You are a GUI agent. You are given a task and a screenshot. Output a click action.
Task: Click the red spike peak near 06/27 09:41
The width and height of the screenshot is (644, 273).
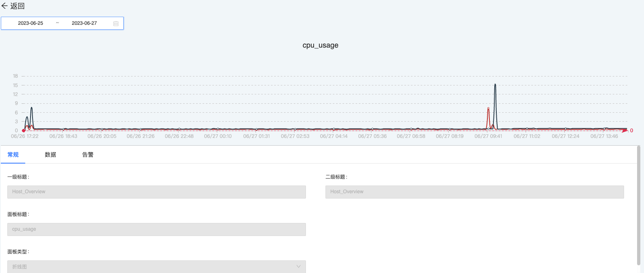pyautogui.click(x=488, y=108)
